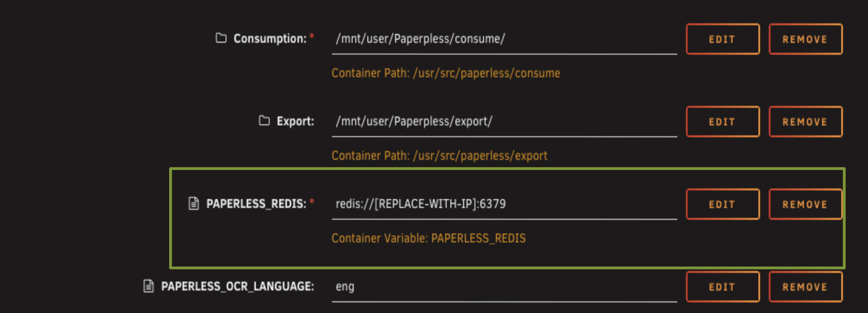
Task: Click the document icon beside PAPERLESS_REDIS
Action: coord(194,203)
